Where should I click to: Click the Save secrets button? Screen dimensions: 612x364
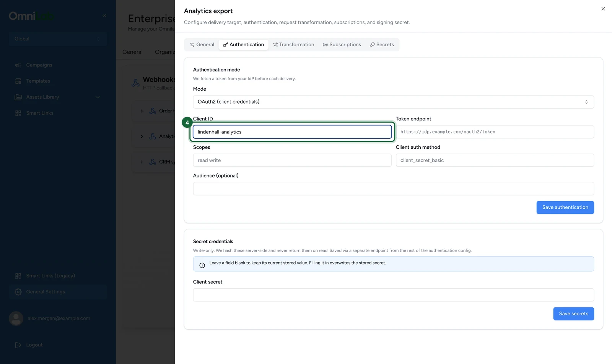tap(573, 314)
